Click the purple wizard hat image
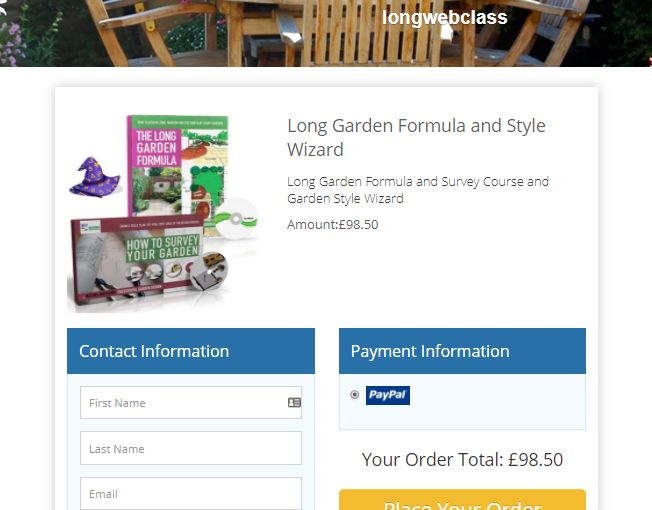The image size is (652, 510). (95, 177)
